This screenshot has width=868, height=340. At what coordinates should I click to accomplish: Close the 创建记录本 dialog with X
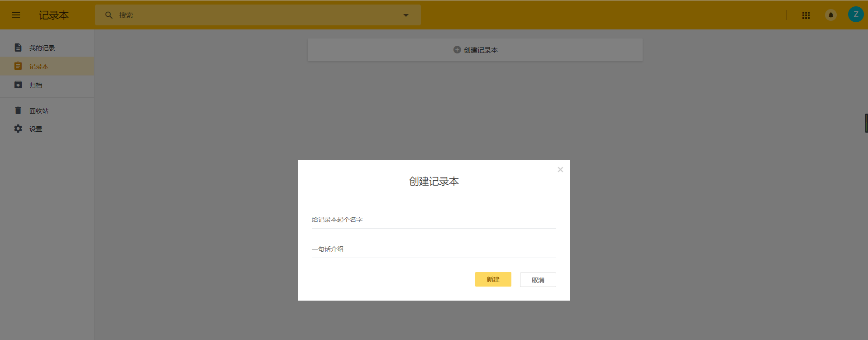[x=560, y=170]
